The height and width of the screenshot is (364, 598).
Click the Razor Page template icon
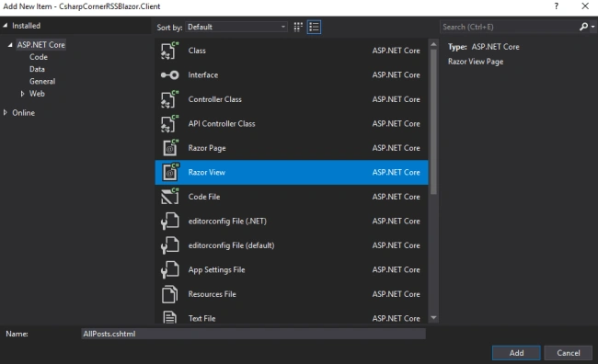point(169,148)
